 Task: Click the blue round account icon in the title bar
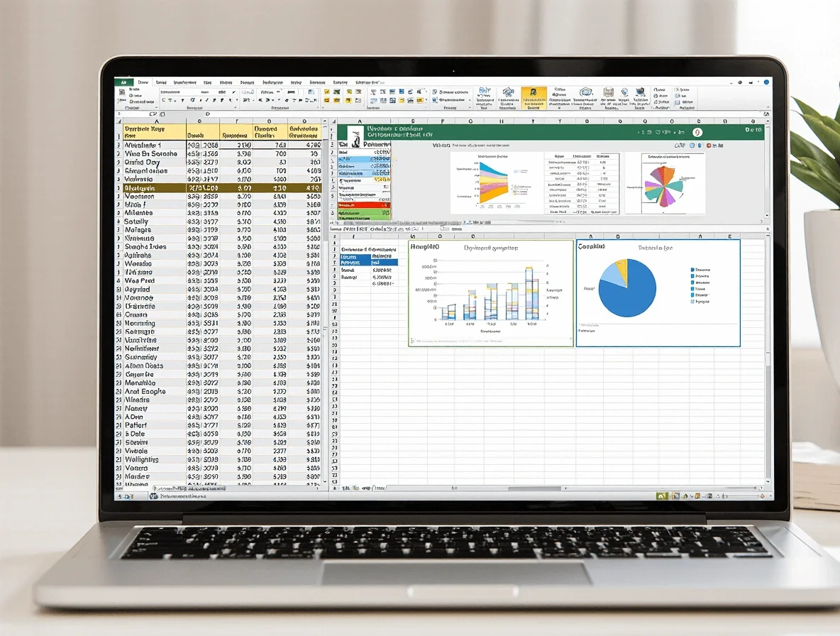pos(767,82)
